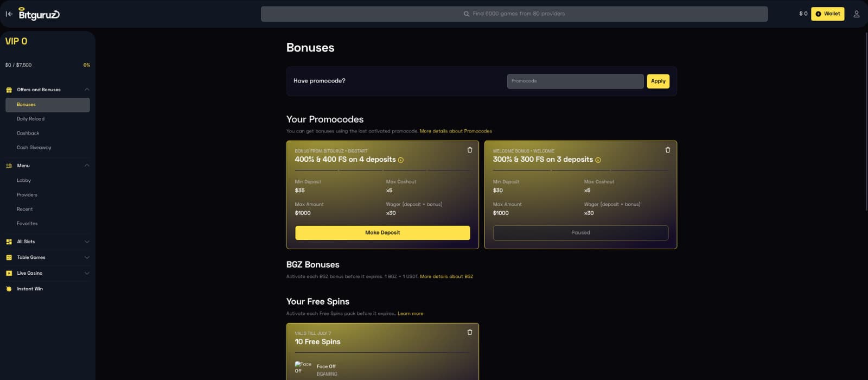Click the search magnifier icon
The width and height of the screenshot is (868, 380).
467,14
